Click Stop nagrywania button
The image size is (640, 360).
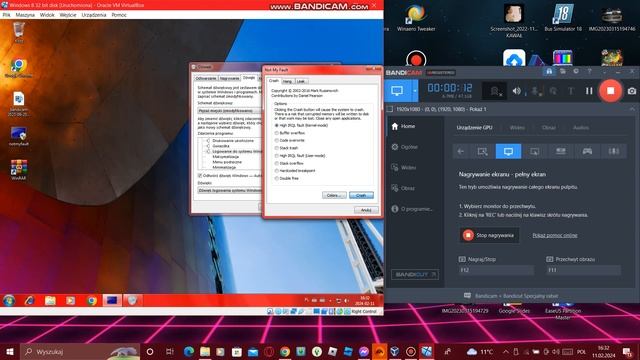coord(489,235)
